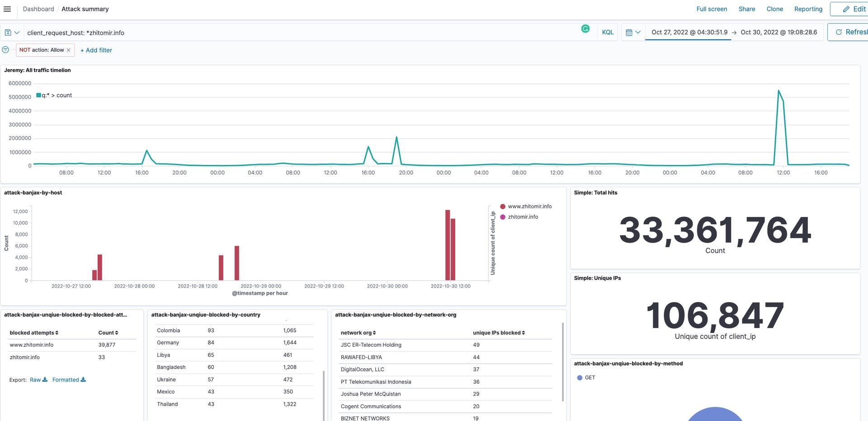Image resolution: width=868 pixels, height=421 pixels.
Task: Sort by blocked attempts column
Action: (x=34, y=333)
